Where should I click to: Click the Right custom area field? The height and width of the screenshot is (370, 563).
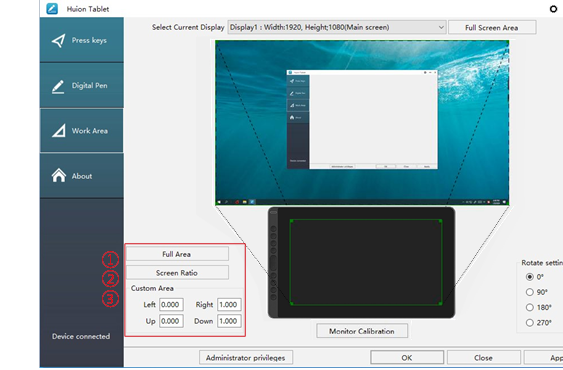pos(229,305)
